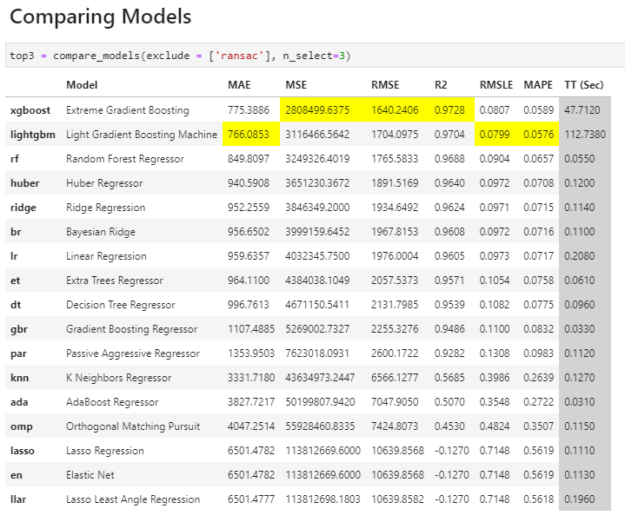The image size is (625, 522).
Task: Click Orthogonal Matching Pursuit name
Action: coord(133,426)
